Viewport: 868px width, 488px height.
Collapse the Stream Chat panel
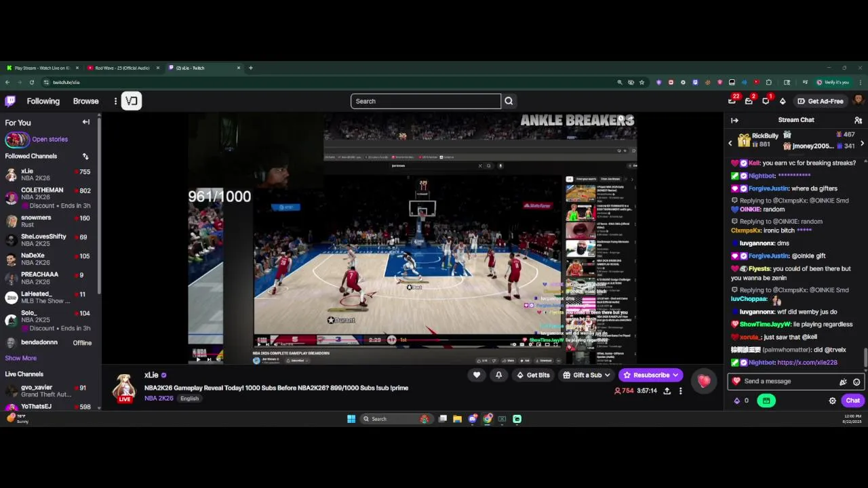734,120
